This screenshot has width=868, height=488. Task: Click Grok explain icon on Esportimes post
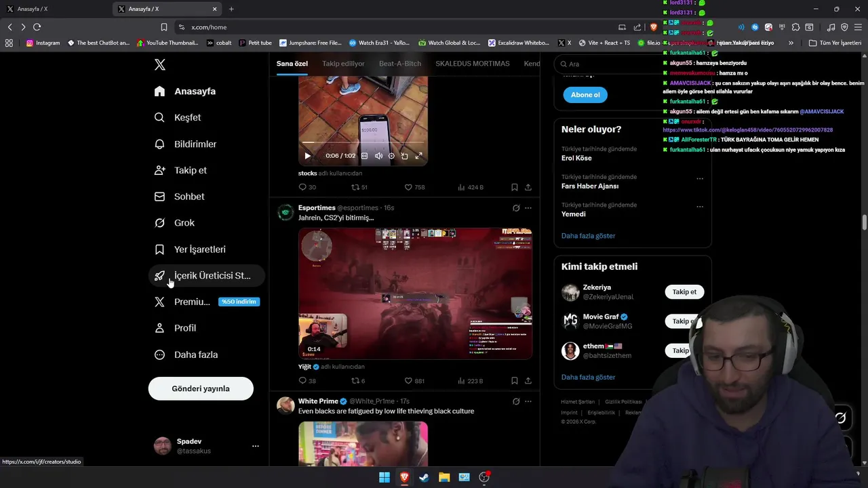click(x=516, y=208)
